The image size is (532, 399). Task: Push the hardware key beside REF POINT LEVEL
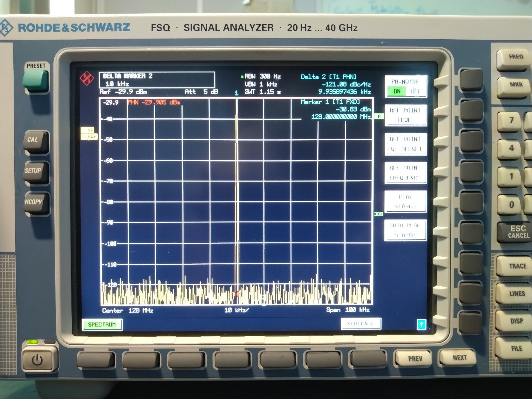point(471,110)
